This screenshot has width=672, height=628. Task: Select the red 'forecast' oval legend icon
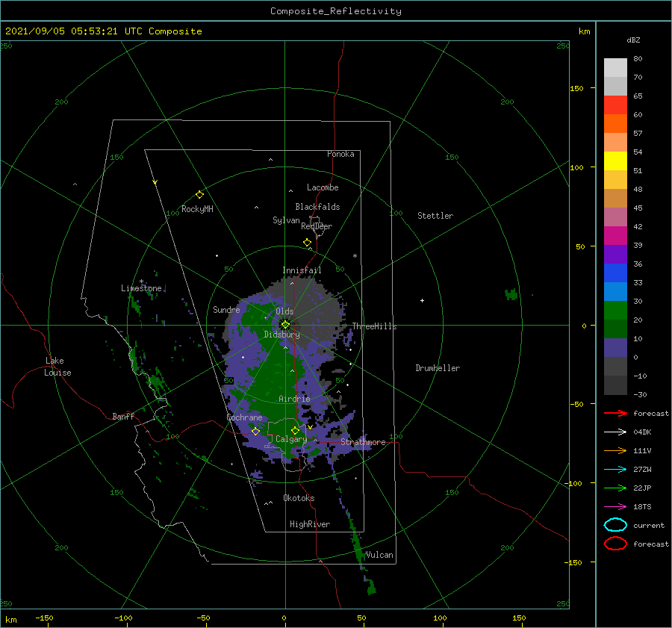(615, 544)
